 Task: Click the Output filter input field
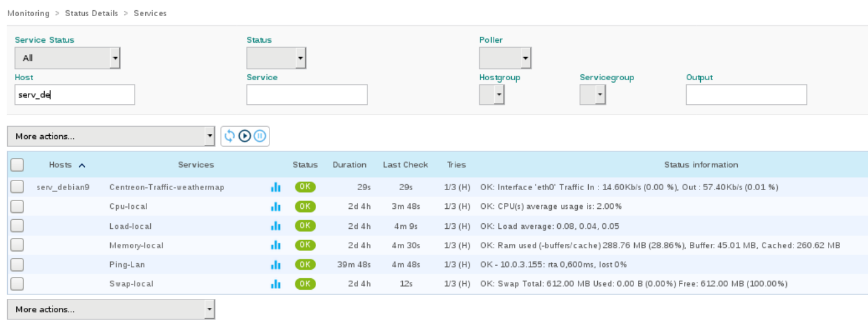tap(746, 95)
